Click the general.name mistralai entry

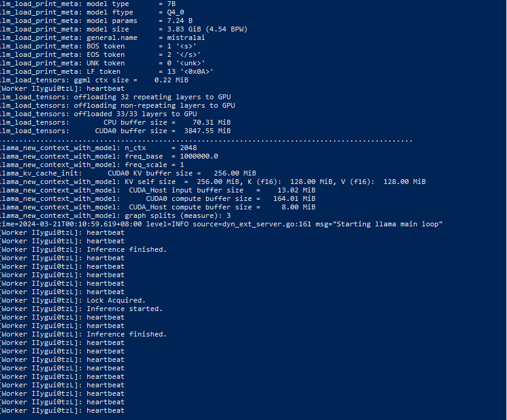(x=102, y=38)
